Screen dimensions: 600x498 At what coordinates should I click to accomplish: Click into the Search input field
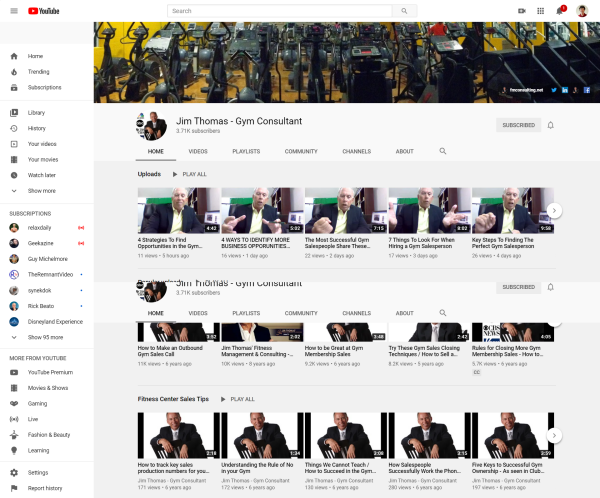pyautogui.click(x=280, y=11)
